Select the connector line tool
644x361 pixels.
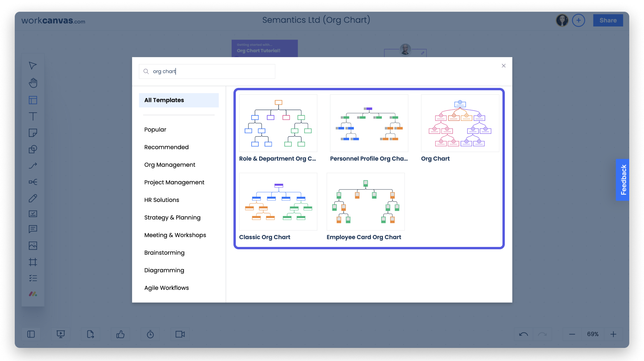[x=33, y=165]
